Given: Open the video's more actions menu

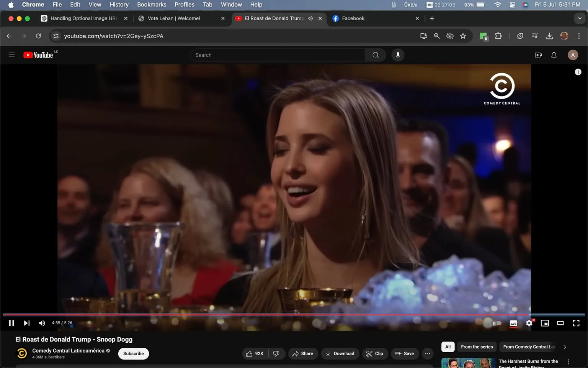Looking at the screenshot, I should pyautogui.click(x=427, y=353).
